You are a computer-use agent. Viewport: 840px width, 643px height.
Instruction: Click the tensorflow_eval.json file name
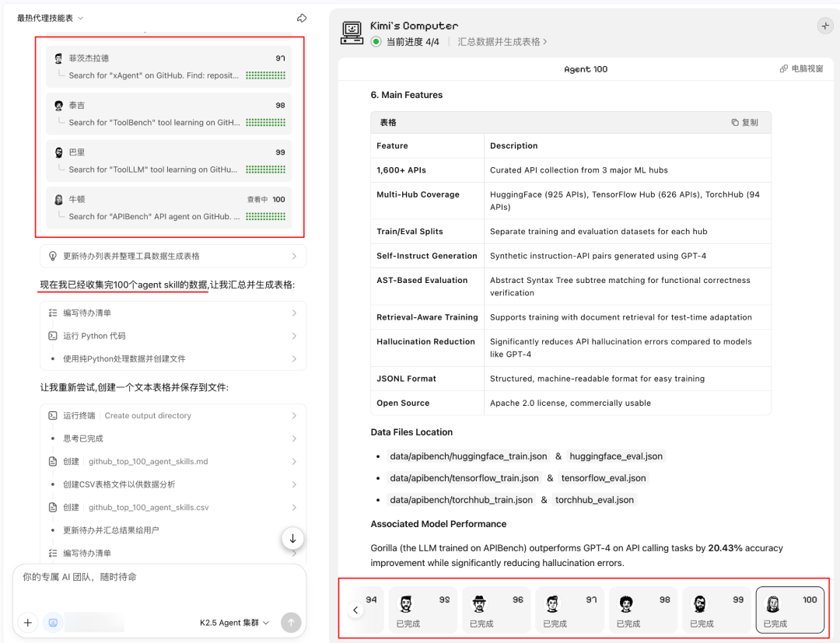pos(604,478)
